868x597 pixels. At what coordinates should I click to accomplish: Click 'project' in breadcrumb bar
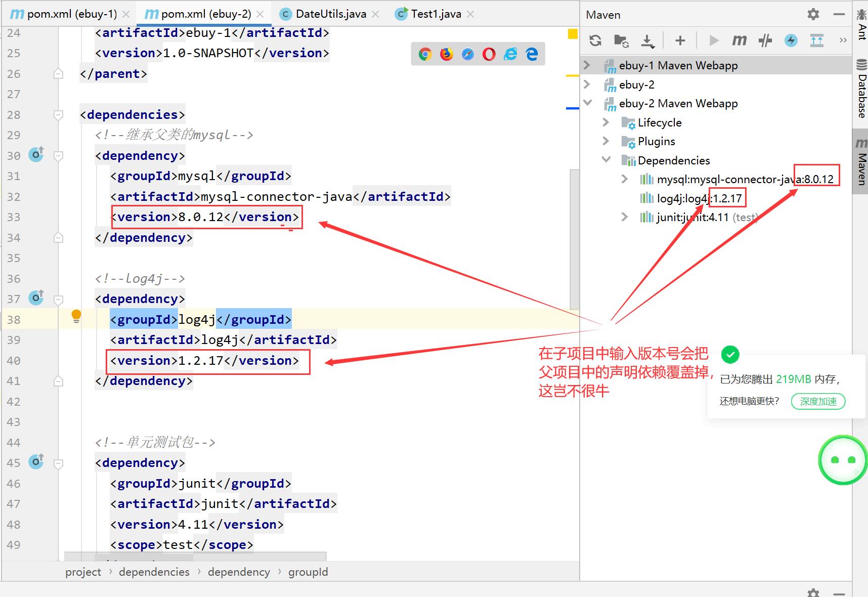tap(83, 572)
